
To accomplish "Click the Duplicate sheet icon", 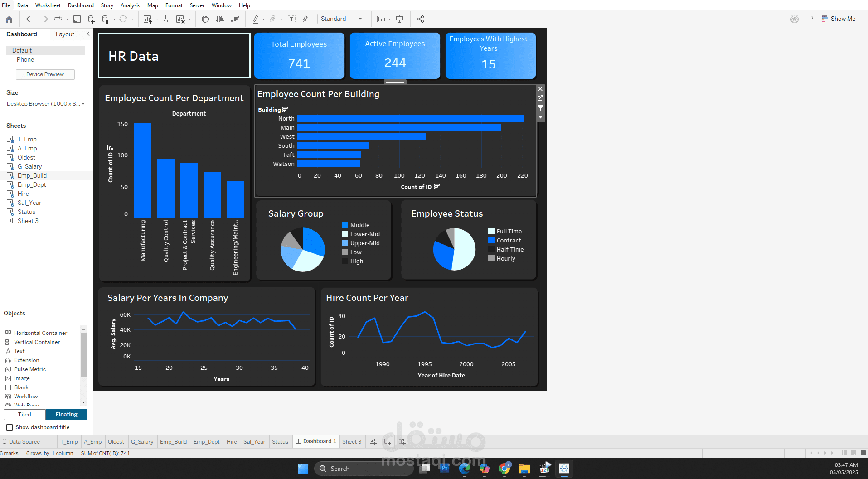I will 166,19.
